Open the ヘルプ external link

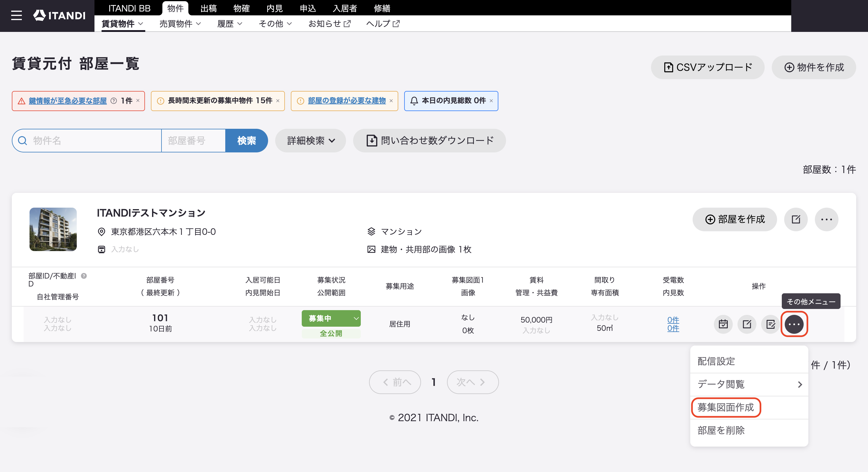tap(383, 24)
